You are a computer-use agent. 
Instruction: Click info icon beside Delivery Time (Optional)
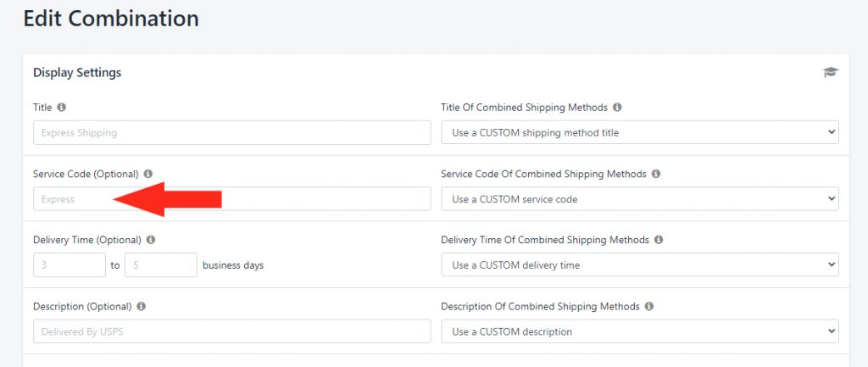(151, 240)
